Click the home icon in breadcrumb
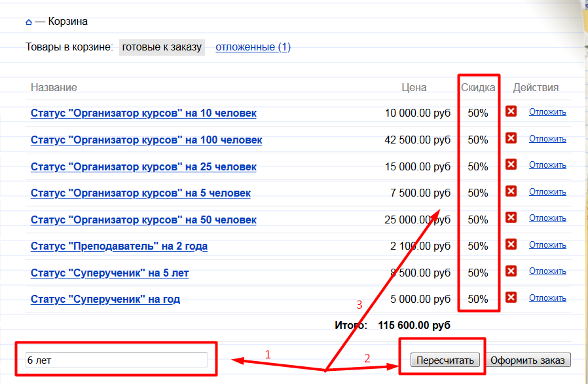The image size is (588, 384). [x=28, y=22]
